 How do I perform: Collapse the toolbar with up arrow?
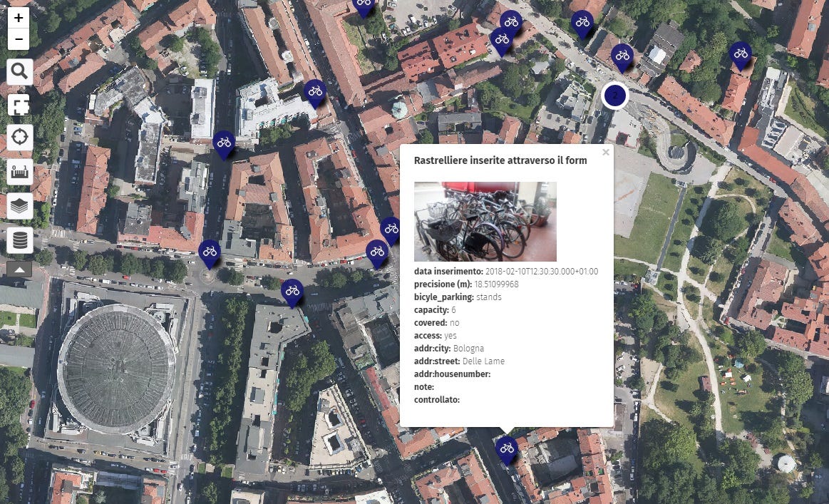(19, 269)
